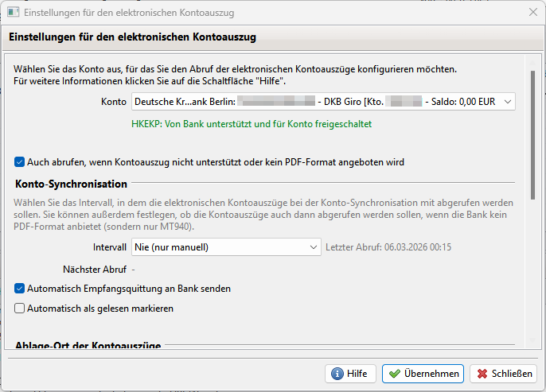
Task: Click the green HKEKP bank support status text
Action: [x=252, y=124]
